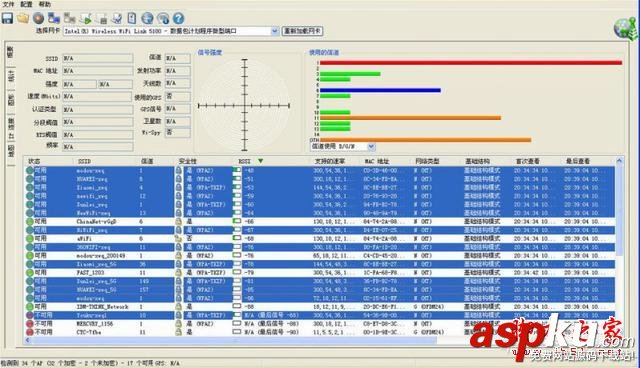Click the table vertical scrollbar up arrow

point(619,161)
